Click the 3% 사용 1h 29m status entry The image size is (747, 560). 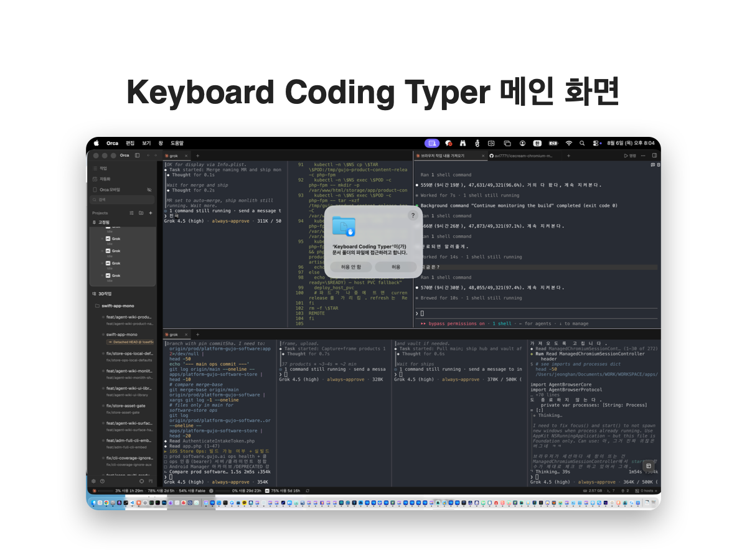tap(129, 490)
